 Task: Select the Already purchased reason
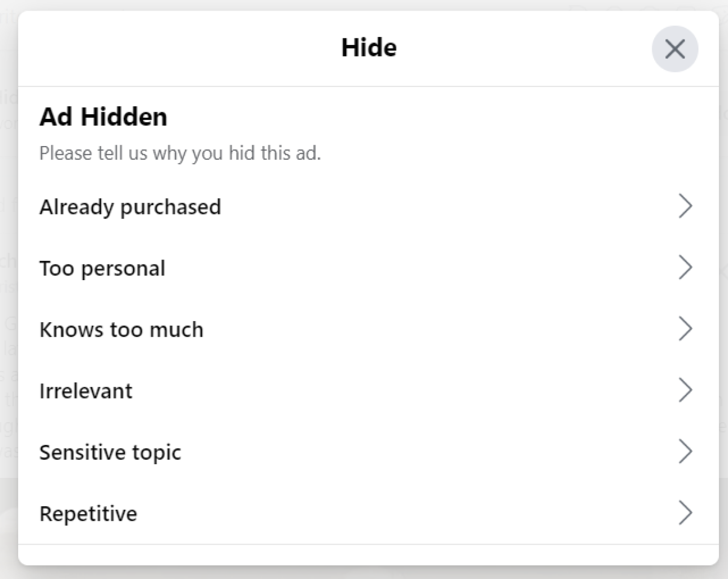[130, 207]
